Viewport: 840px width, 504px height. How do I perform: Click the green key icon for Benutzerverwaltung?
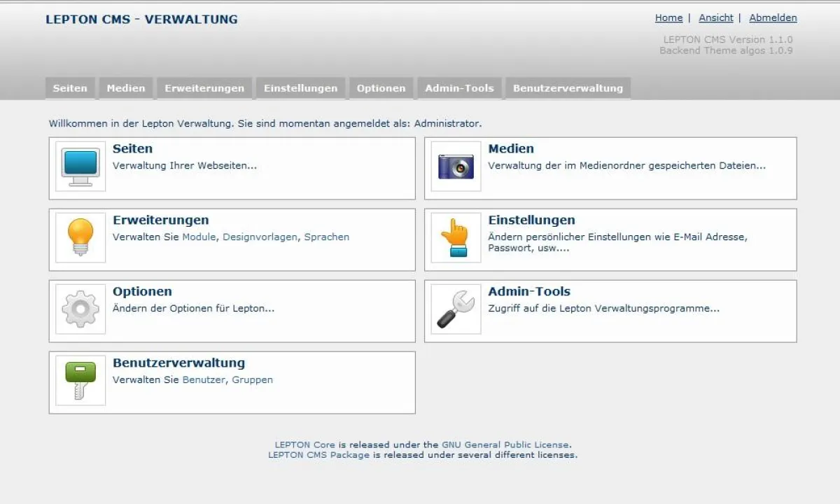tap(79, 381)
